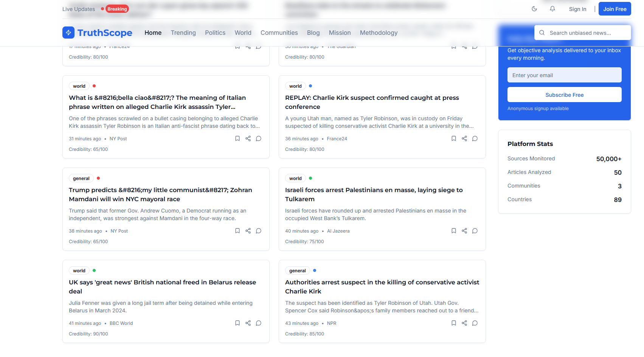This screenshot has height=357, width=644.
Task: Click the NPR source label
Action: click(x=332, y=323)
